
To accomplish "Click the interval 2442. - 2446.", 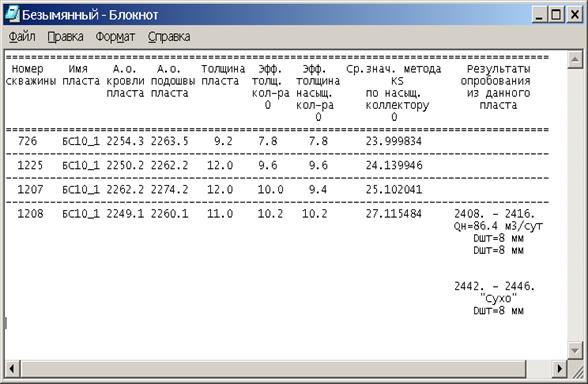I will coord(495,286).
